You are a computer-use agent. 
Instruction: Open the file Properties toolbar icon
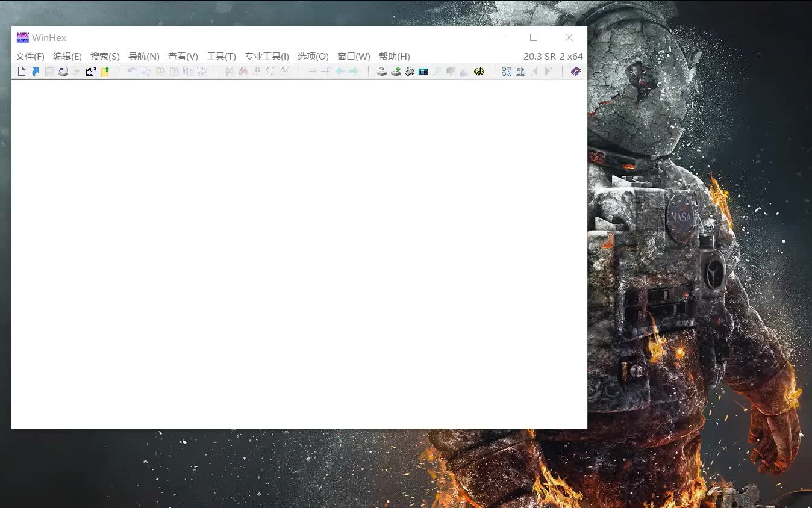click(91, 72)
